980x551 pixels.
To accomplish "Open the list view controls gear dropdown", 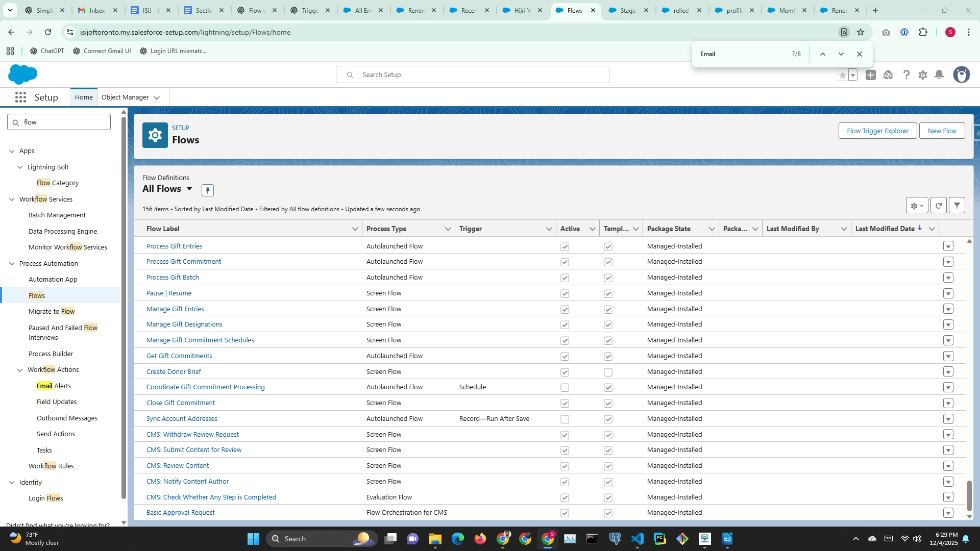I will 917,206.
